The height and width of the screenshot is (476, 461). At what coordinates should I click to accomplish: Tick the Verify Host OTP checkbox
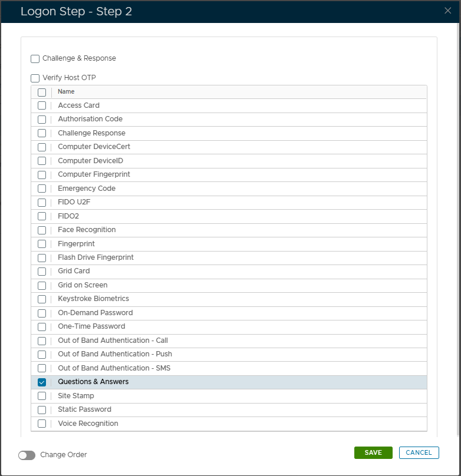point(35,78)
